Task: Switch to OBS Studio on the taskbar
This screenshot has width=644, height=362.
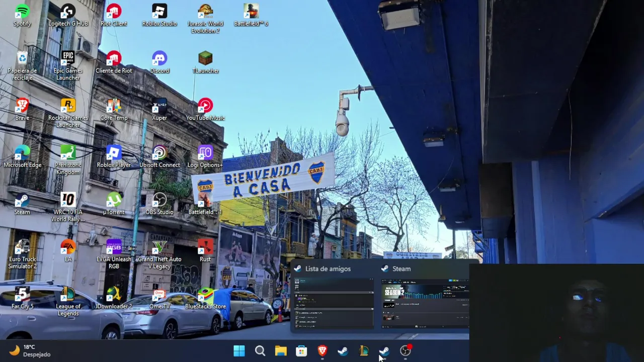Action: (405, 351)
